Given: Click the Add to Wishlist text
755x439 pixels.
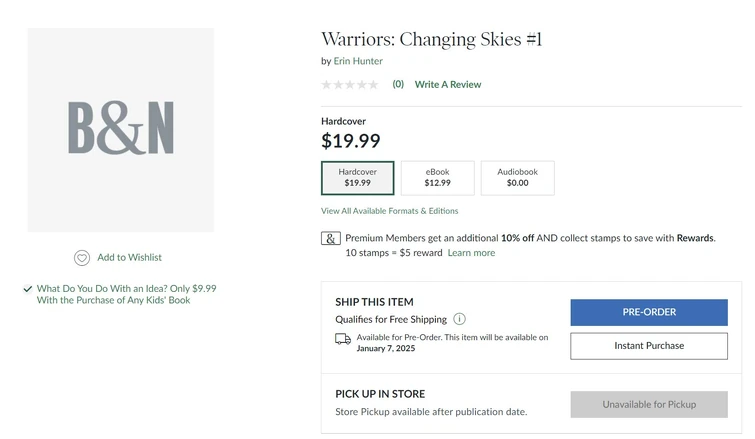Looking at the screenshot, I should pos(129,258).
